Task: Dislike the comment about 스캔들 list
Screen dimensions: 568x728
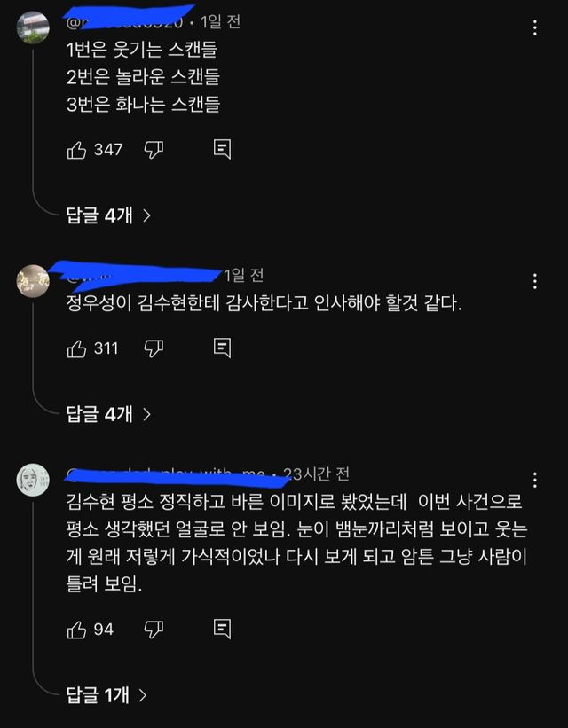Action: pos(154,150)
